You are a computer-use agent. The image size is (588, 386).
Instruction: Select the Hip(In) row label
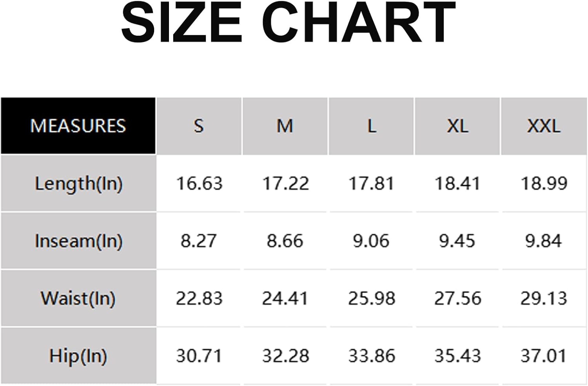[78, 356]
